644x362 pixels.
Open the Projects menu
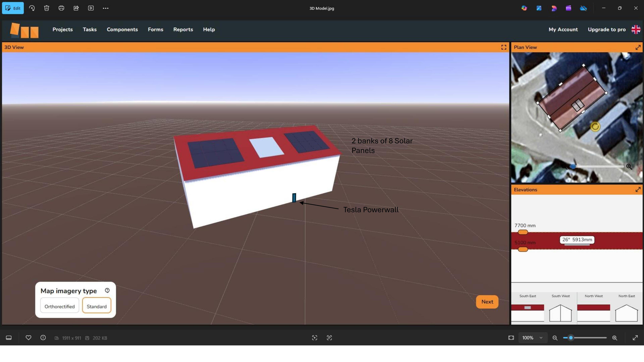point(63,30)
